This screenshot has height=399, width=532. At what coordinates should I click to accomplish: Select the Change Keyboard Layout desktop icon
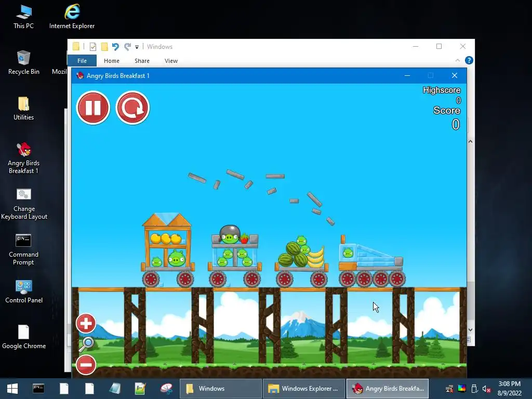click(24, 204)
